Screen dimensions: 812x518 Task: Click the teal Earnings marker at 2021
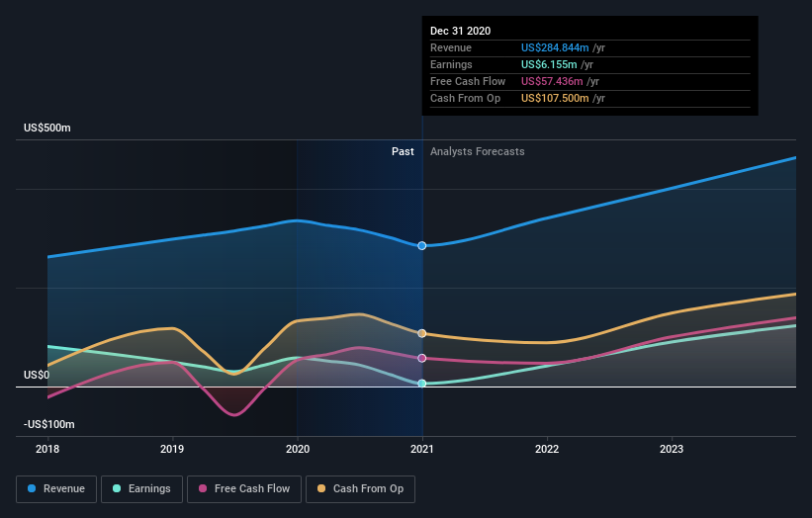(422, 384)
